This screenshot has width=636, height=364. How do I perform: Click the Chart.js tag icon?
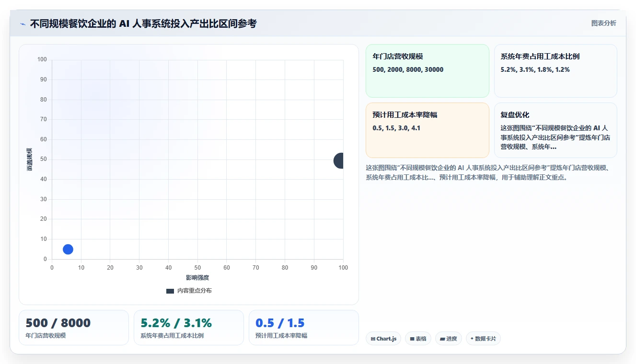(x=373, y=339)
